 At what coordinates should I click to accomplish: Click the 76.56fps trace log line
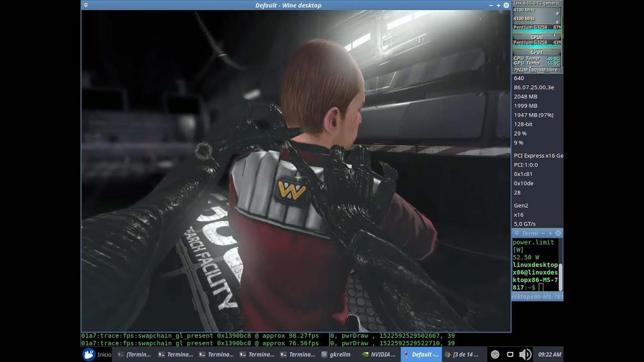pyautogui.click(x=200, y=343)
